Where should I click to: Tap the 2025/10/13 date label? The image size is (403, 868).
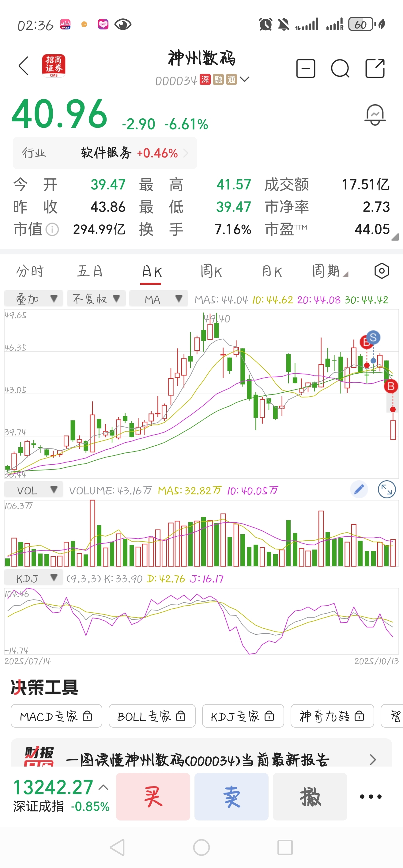tap(376, 661)
